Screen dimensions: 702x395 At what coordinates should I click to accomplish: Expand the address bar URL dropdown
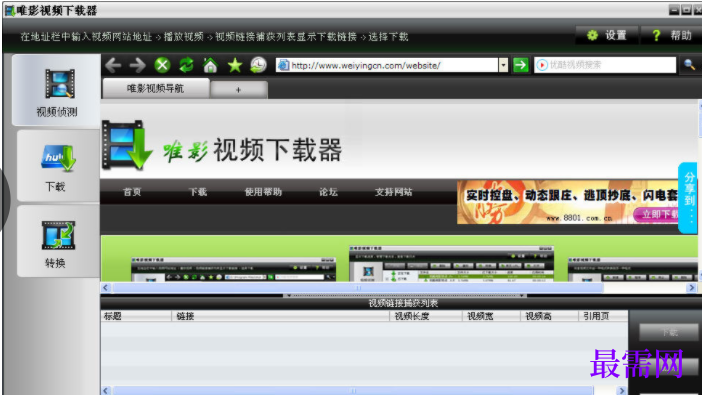(504, 65)
